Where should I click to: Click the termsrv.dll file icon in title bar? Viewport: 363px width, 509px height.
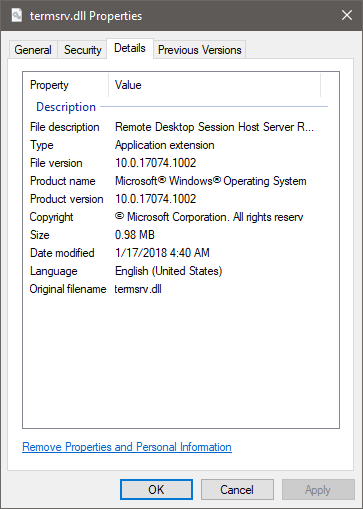point(17,16)
